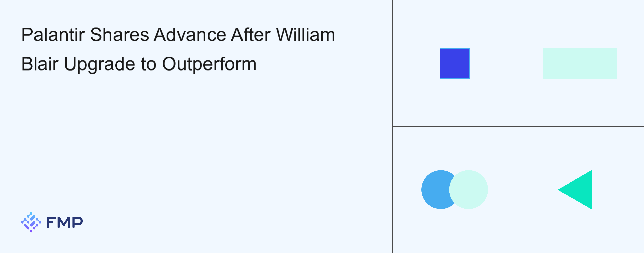Click the word Palantir in headline

[x=53, y=35]
